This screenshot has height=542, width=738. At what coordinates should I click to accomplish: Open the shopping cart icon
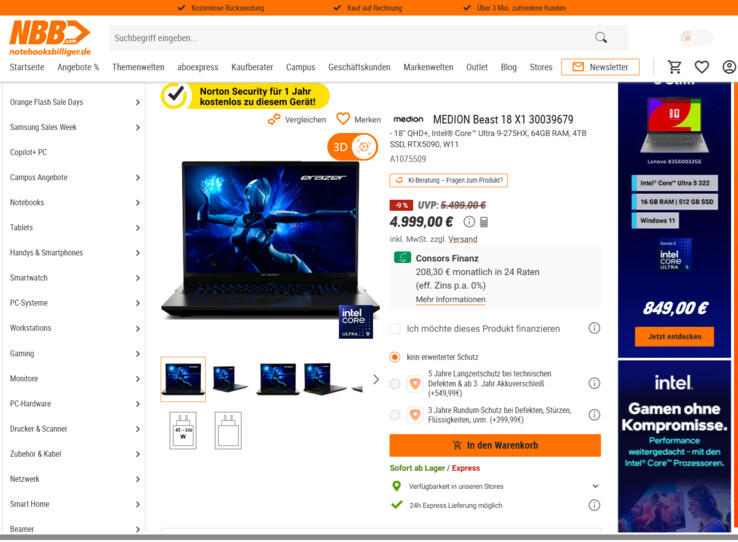(674, 67)
